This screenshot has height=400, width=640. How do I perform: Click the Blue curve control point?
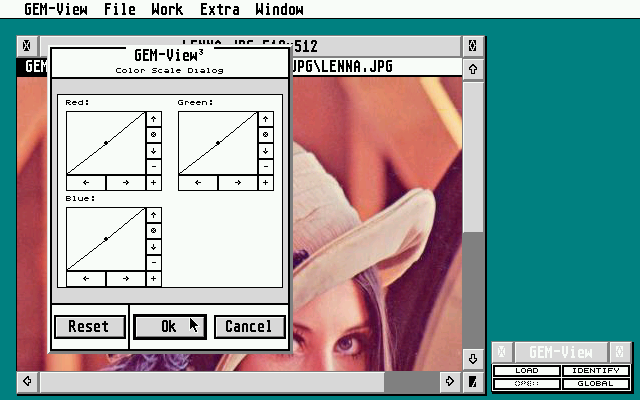(106, 239)
